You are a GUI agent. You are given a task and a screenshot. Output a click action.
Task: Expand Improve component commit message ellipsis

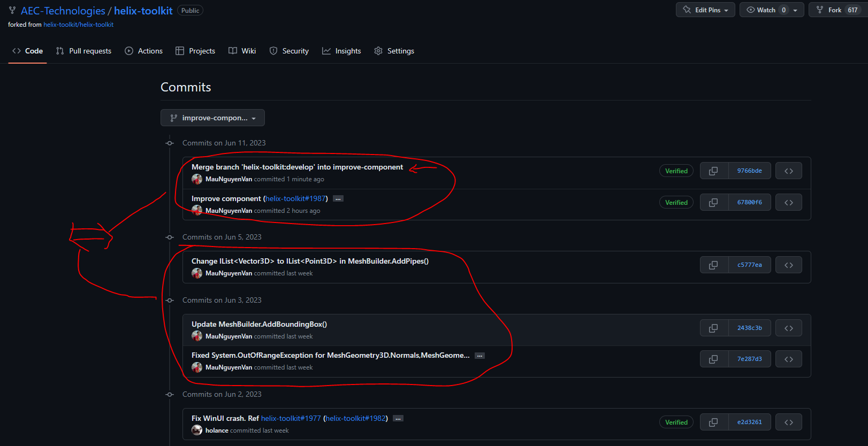click(338, 199)
